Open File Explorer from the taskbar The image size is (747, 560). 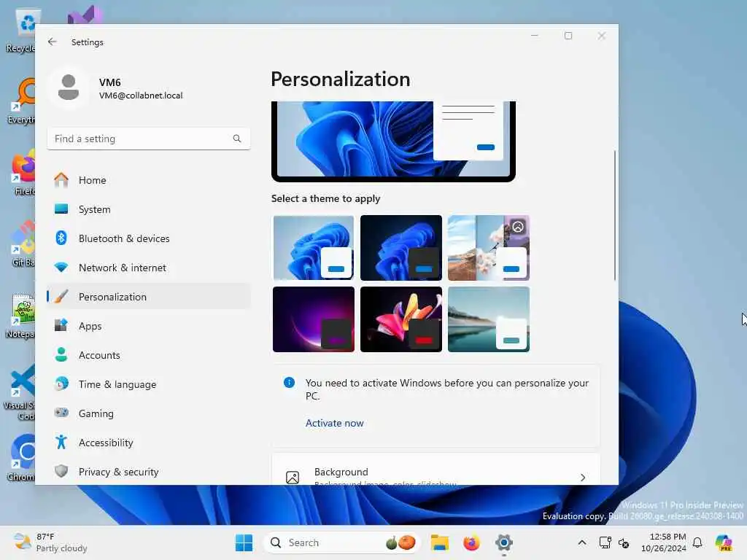coord(440,542)
